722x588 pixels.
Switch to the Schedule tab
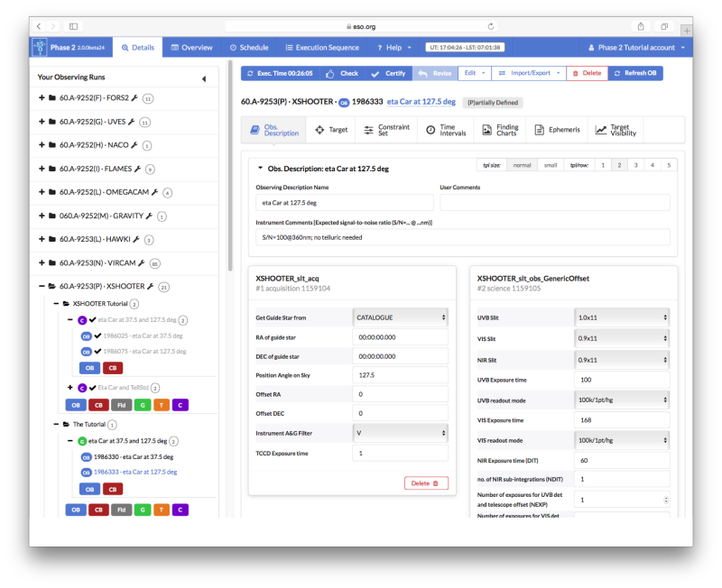pyautogui.click(x=248, y=47)
